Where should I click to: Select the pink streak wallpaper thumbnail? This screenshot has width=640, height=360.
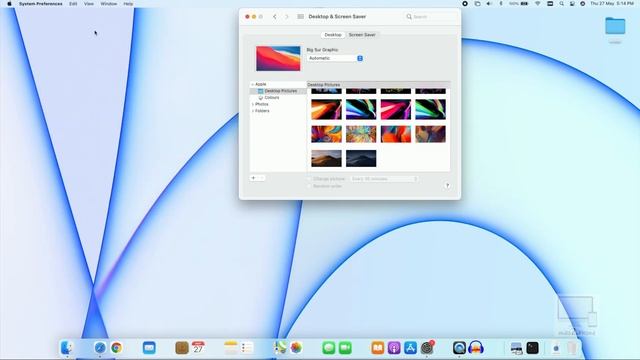(x=396, y=109)
